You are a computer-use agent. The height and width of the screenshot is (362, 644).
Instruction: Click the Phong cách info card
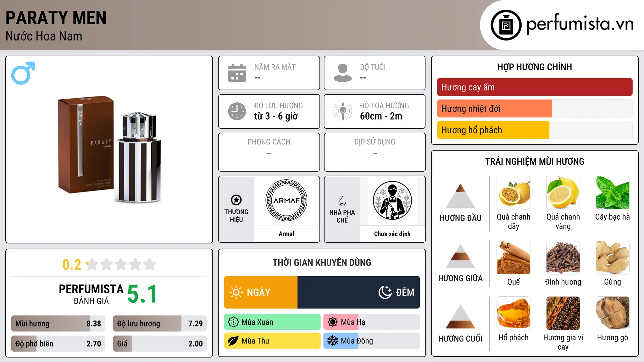[x=269, y=152]
